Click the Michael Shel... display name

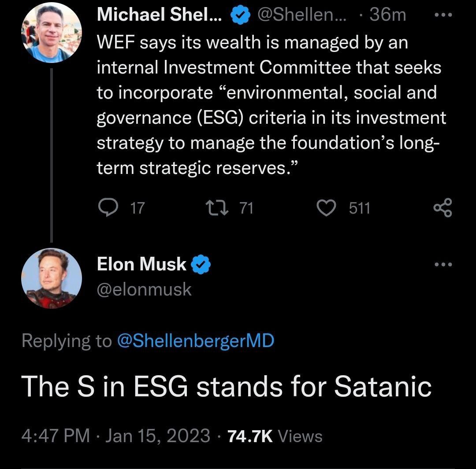(160, 14)
